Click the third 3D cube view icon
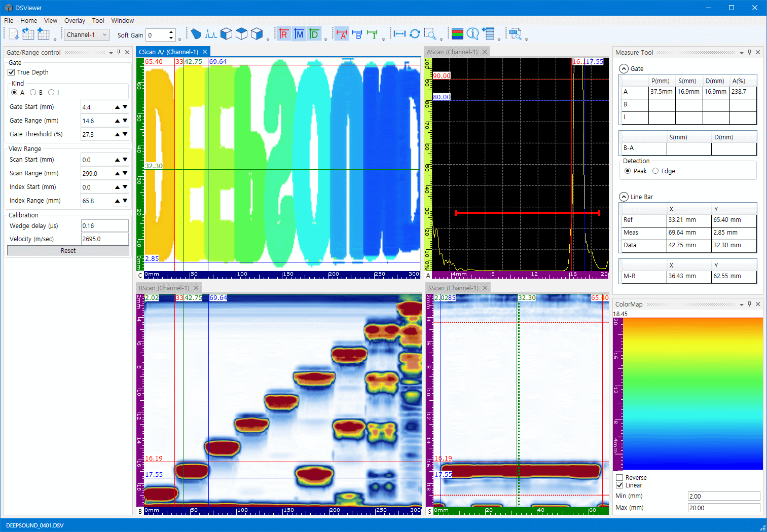 click(257, 34)
